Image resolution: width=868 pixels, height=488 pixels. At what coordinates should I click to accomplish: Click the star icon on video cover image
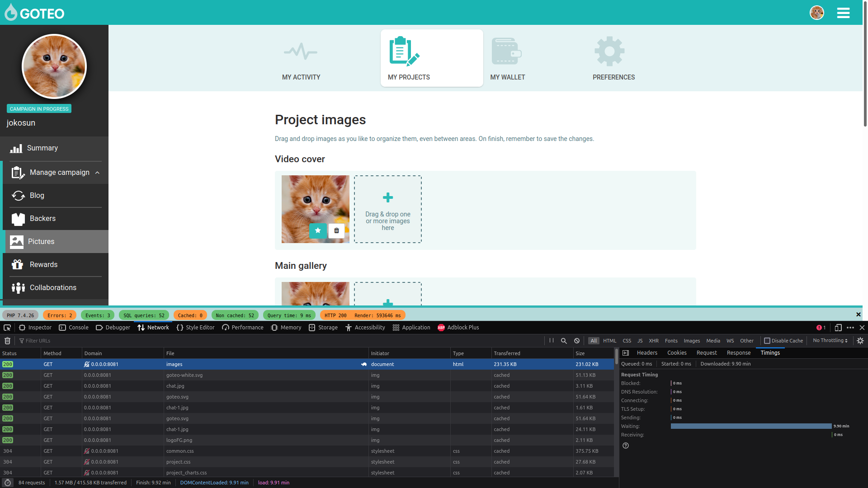click(318, 230)
